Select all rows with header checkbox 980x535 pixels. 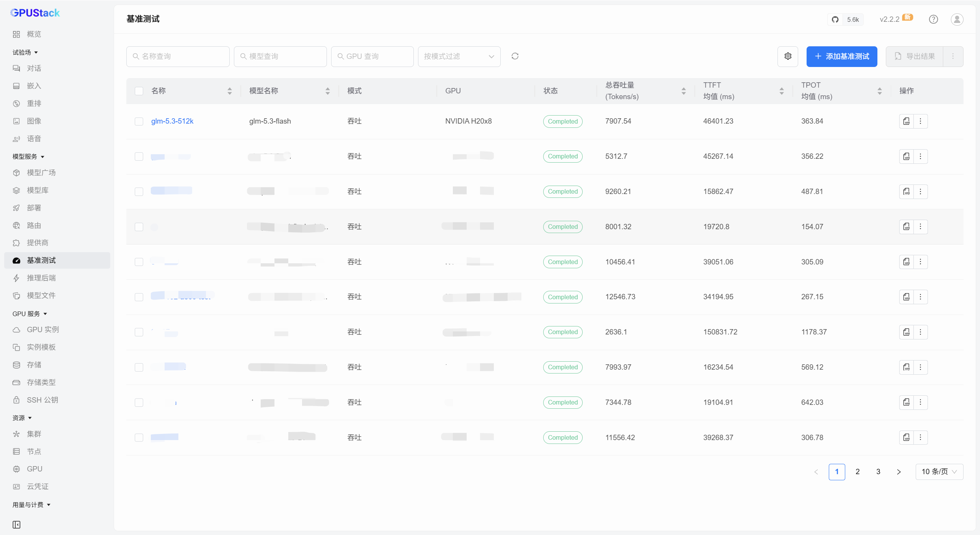coord(139,91)
